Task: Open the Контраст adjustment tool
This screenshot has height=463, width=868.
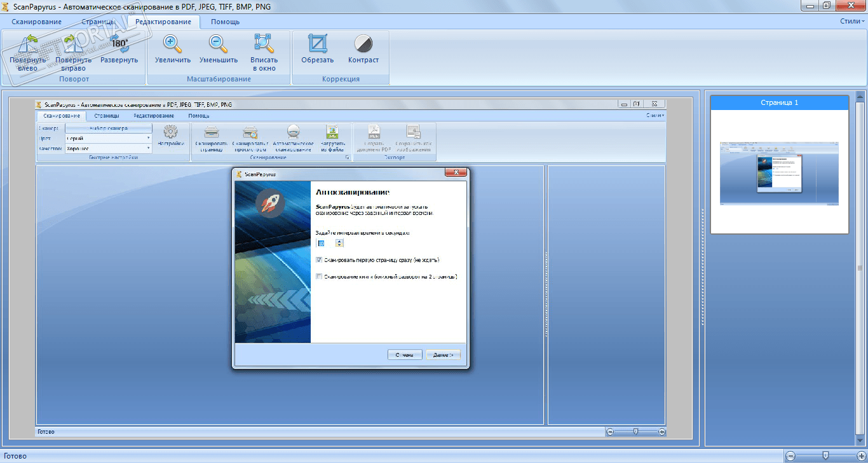Action: tap(363, 50)
